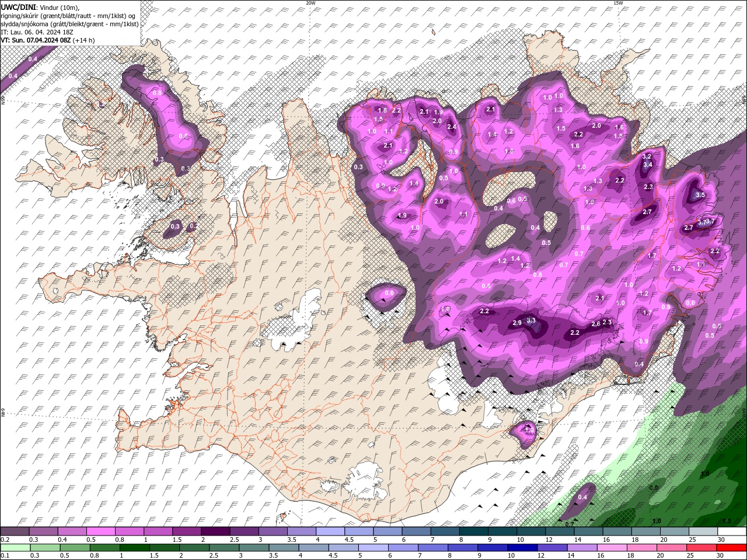Click the 3.3 snowfall value on map
The width and height of the screenshot is (747, 560).
coord(531,320)
